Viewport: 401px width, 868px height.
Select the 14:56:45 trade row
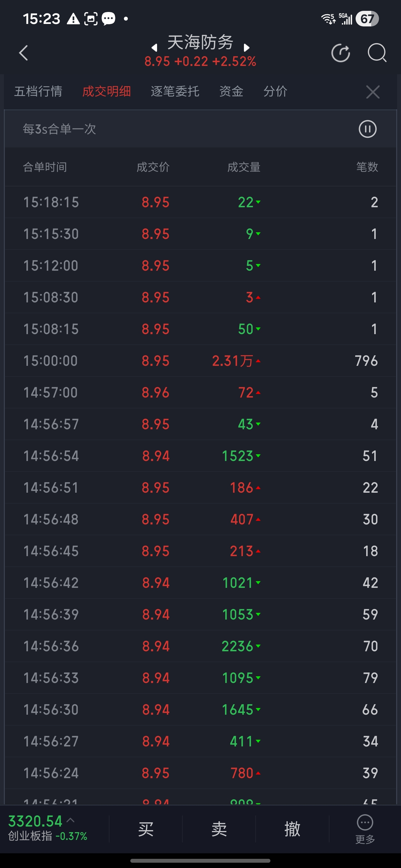200,551
